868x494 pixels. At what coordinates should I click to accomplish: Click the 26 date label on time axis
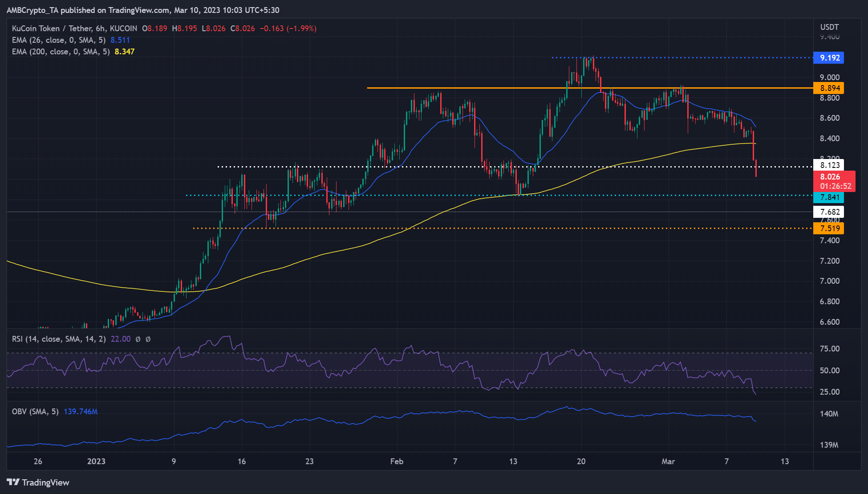[x=38, y=461]
